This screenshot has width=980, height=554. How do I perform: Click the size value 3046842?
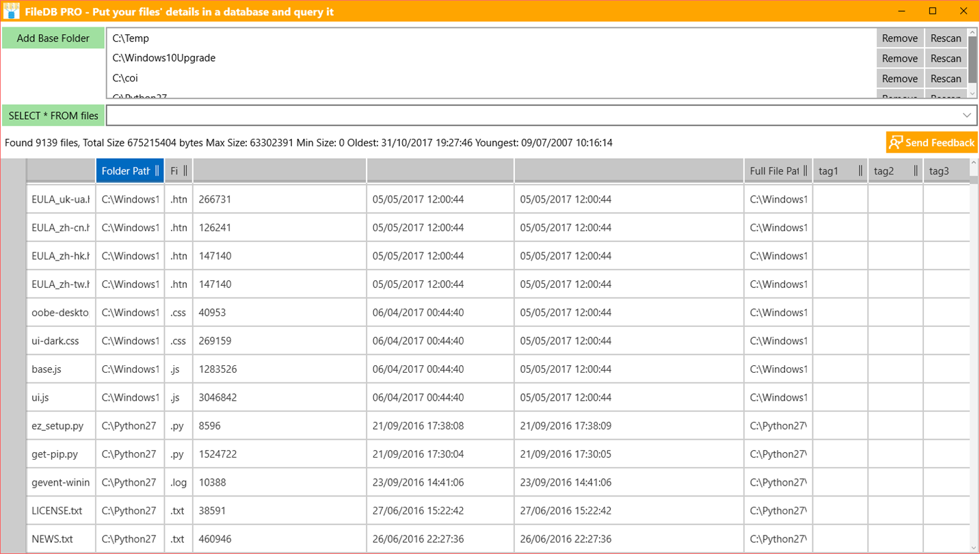tap(217, 397)
